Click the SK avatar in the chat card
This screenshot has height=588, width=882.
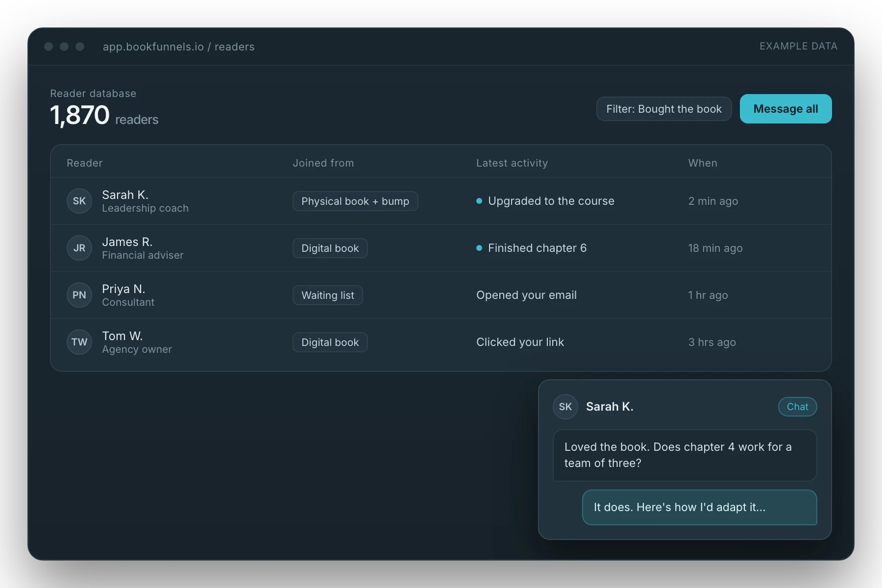point(565,407)
